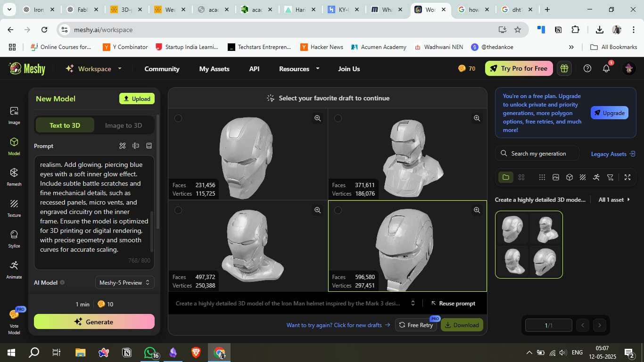Open the Image tool in left sidebar

(x=14, y=115)
